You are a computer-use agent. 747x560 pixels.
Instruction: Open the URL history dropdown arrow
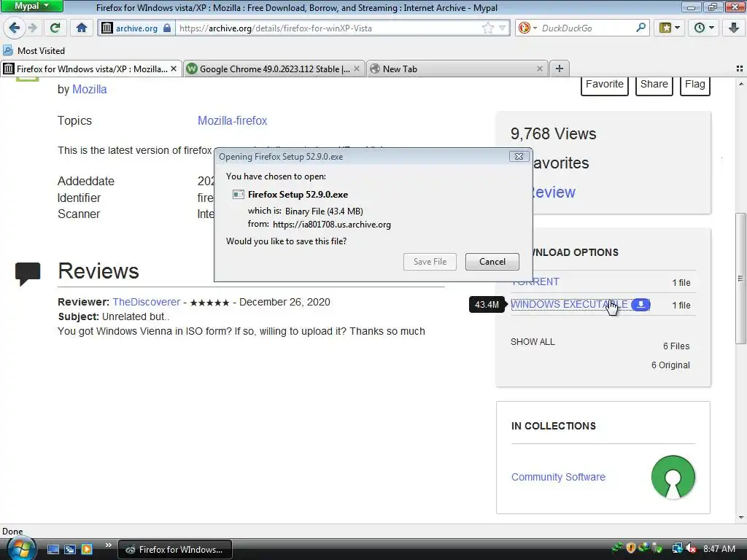(502, 28)
